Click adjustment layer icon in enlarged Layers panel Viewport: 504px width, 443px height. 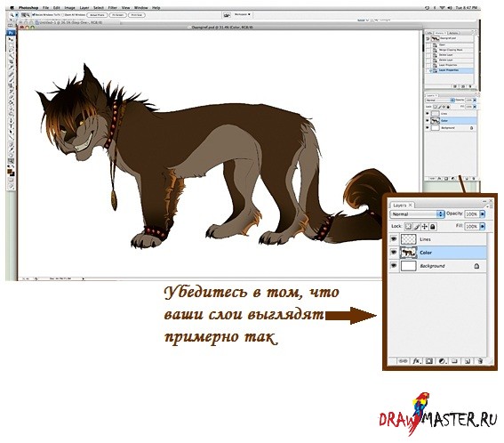[x=442, y=361]
